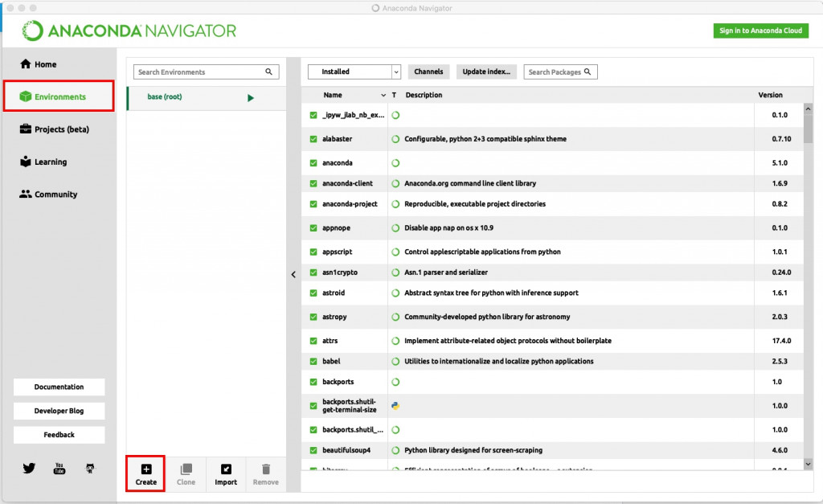Open the Installed package filter dropdown

354,72
